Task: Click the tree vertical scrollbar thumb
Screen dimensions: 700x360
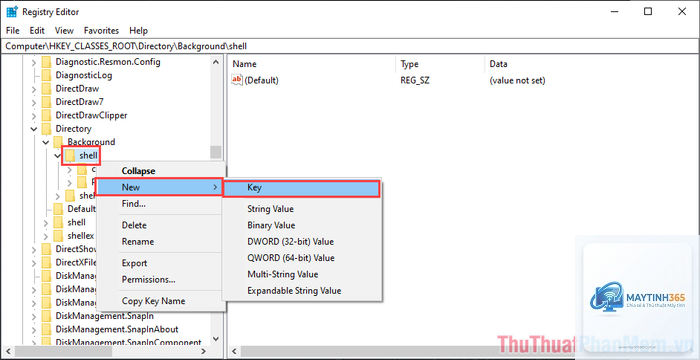Action: point(216,152)
